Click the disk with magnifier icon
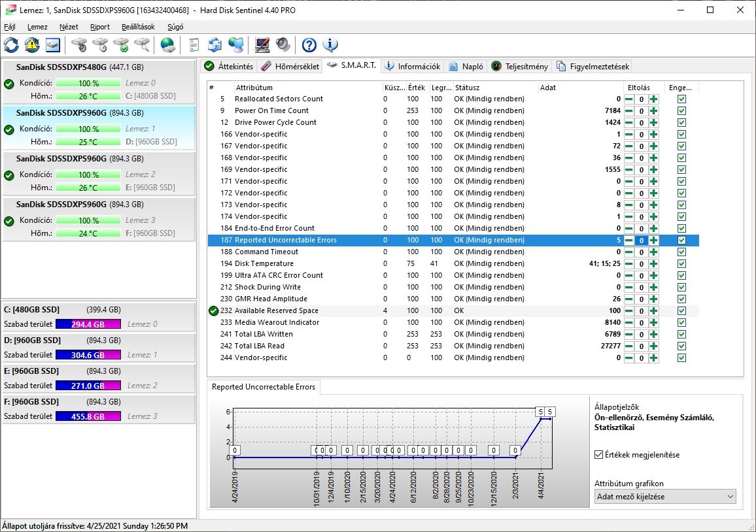 tap(142, 45)
